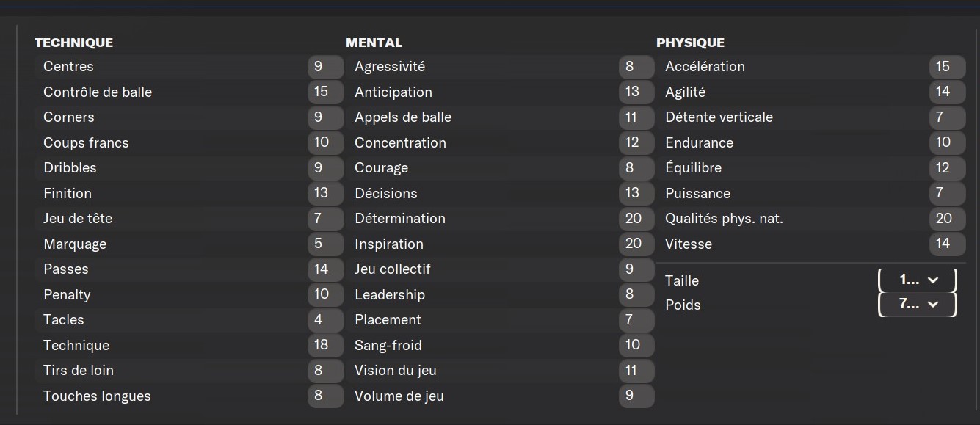This screenshot has width=980, height=425.
Task: Select the Équilibre attribute row
Action: 810,168
